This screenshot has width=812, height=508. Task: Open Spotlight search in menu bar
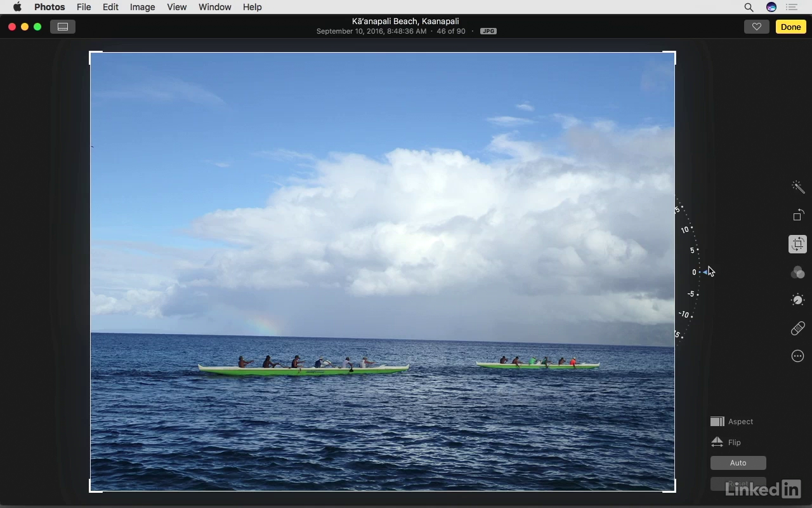(749, 7)
